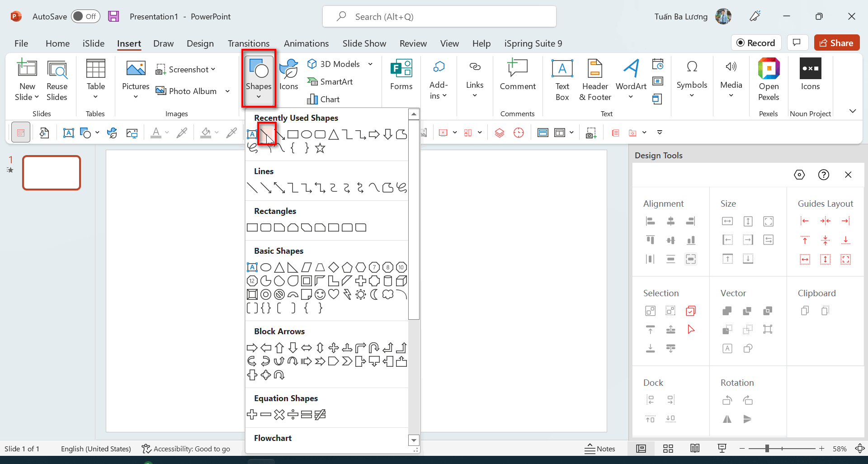The image size is (868, 464).
Task: Open the Transitions tab
Action: point(249,43)
